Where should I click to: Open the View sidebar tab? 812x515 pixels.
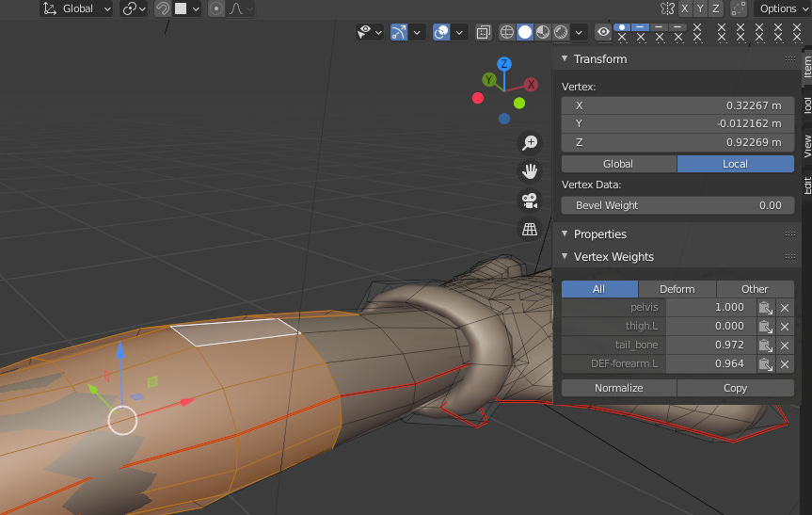pos(806,147)
